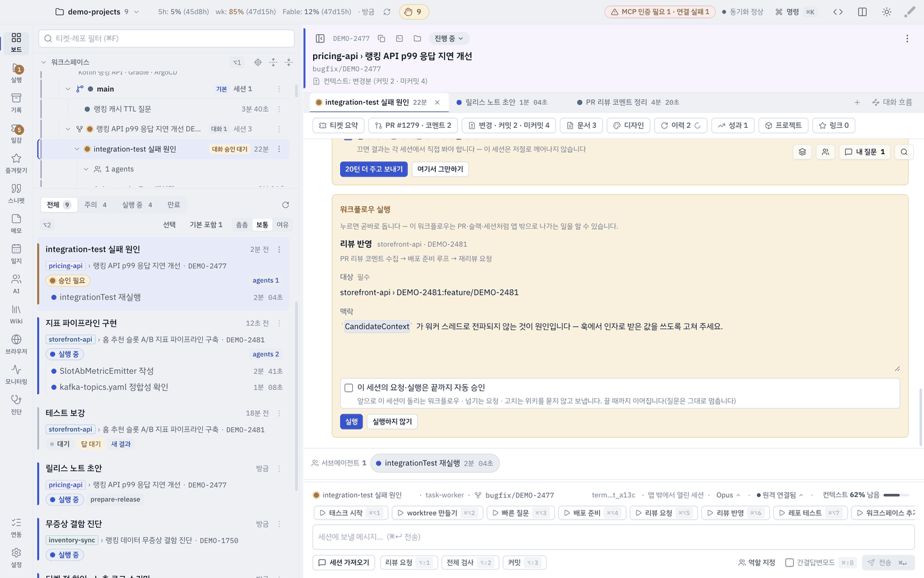The image size is (924, 578).
Task: Click the 대화 흐름 button
Action: pos(892,102)
